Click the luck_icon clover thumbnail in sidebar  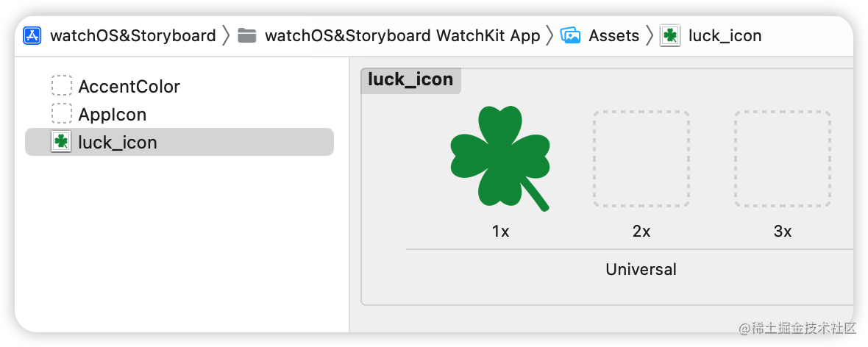[x=61, y=142]
